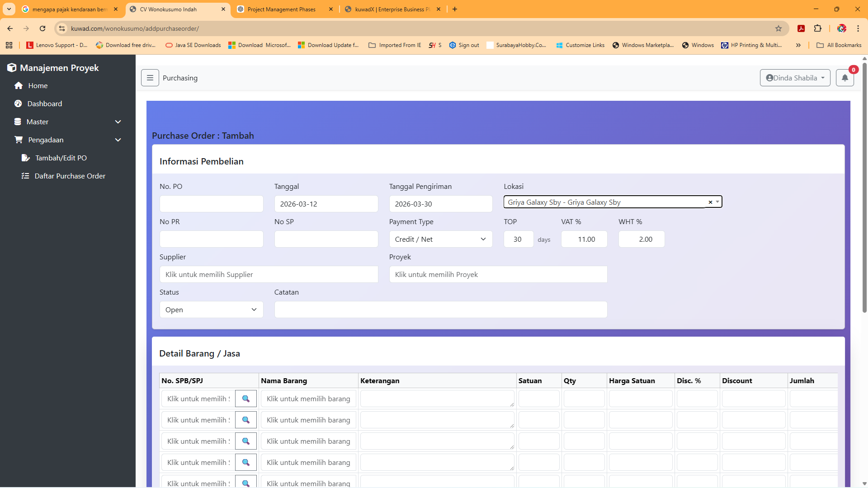Go to Tambah/Edit PO page
Viewport: 868px width, 488px height.
[x=61, y=158]
